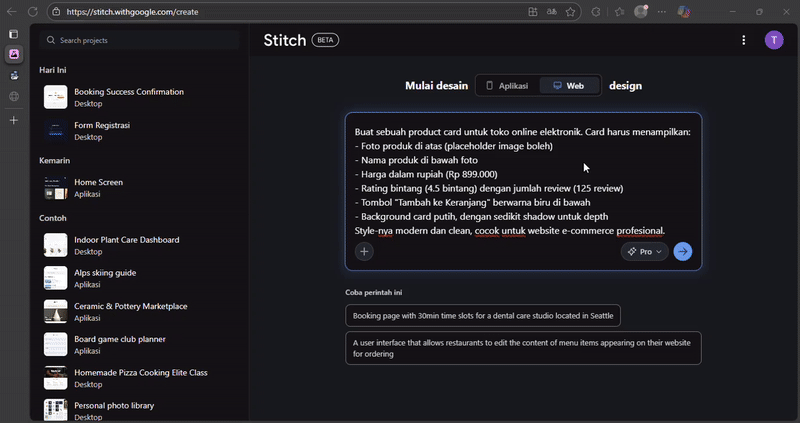Select the pinned Stitch tab icon

[14, 54]
